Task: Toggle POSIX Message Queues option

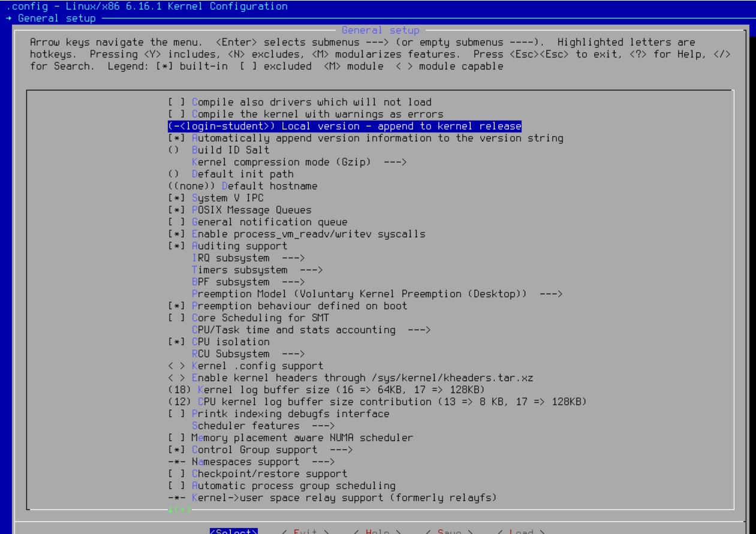Action: click(240, 210)
